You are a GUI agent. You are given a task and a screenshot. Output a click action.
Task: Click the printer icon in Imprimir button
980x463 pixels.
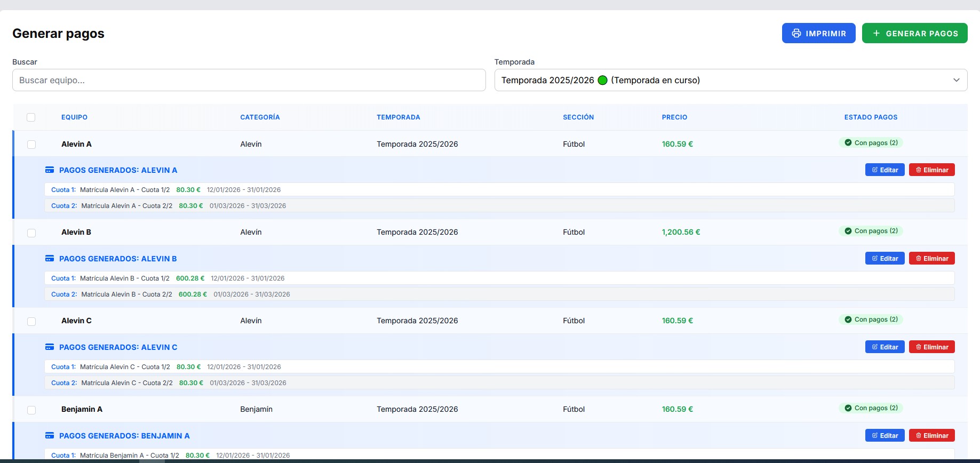coord(796,33)
